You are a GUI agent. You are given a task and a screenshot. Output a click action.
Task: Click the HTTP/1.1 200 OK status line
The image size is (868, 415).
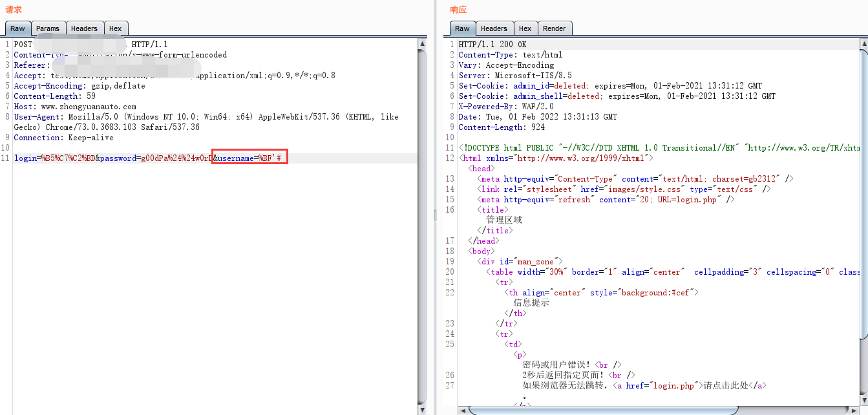492,45
